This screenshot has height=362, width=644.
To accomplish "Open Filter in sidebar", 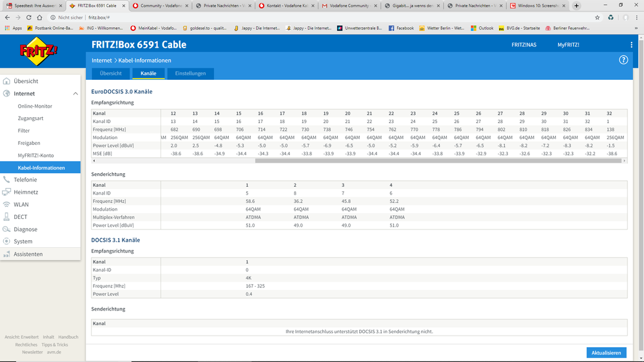I will coord(24,131).
